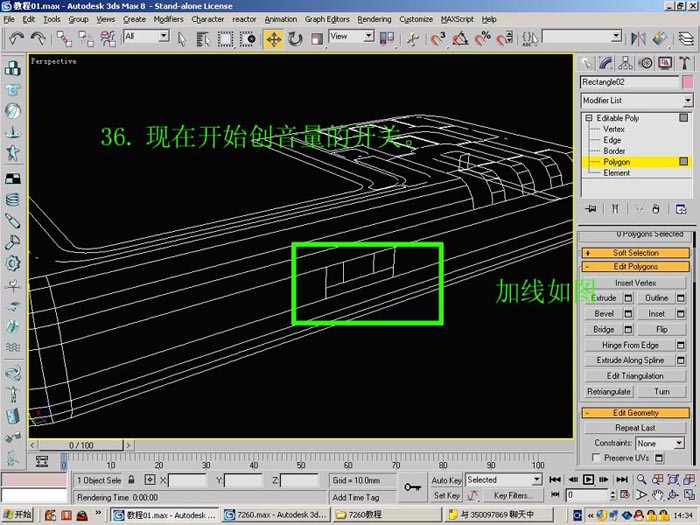Select Vertex sub-object level
The height and width of the screenshot is (525, 700).
click(613, 129)
